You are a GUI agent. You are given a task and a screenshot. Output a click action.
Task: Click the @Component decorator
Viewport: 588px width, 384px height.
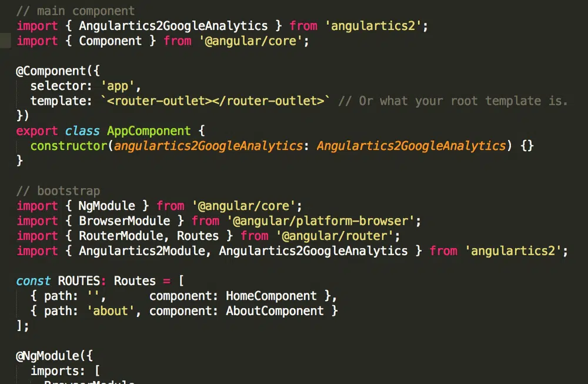click(51, 71)
